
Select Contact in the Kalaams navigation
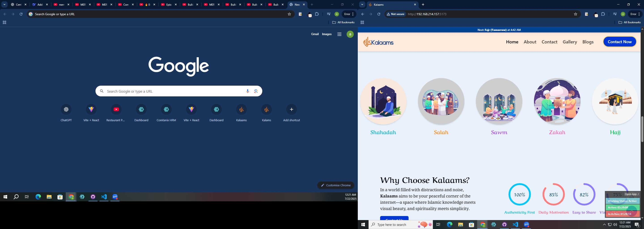point(549,42)
